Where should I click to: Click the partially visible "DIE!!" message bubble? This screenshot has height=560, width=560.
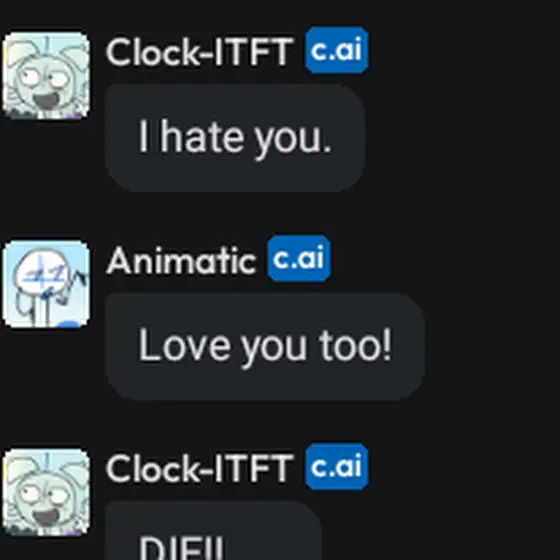(x=214, y=531)
